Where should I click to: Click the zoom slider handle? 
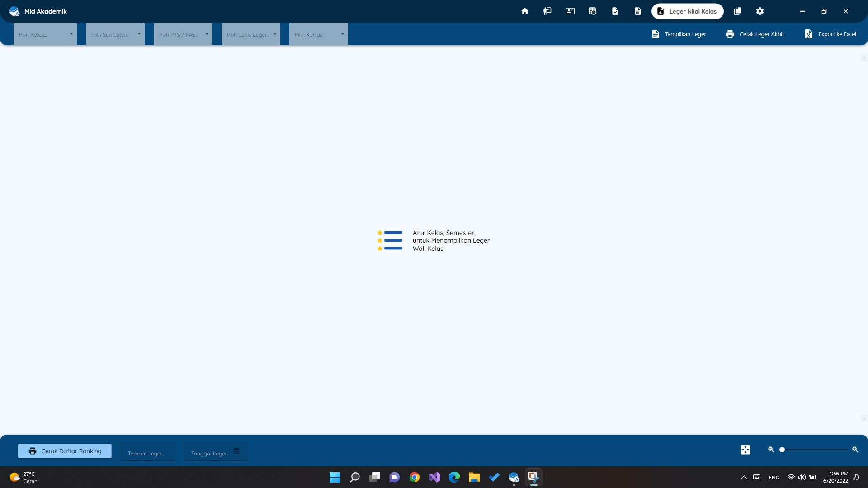click(782, 450)
